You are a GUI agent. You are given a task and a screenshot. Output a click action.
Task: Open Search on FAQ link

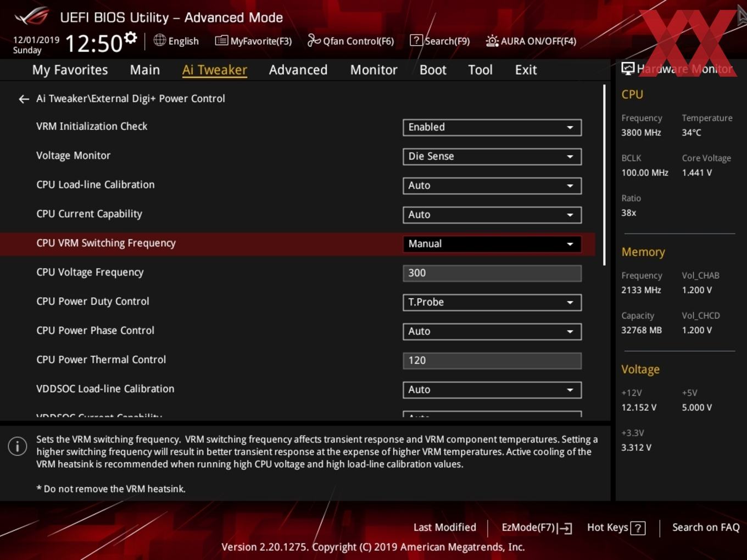tap(706, 528)
